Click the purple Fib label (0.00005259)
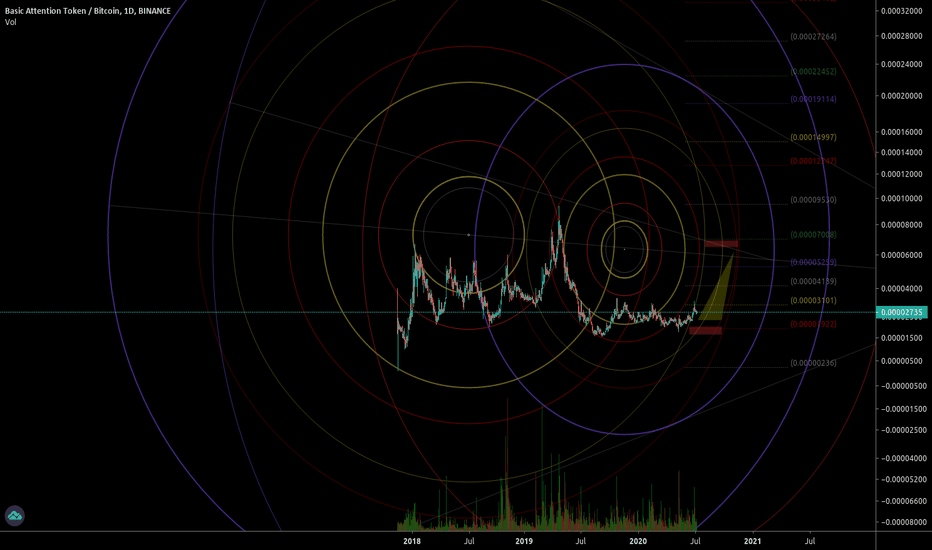The width and height of the screenshot is (932, 550). [813, 262]
